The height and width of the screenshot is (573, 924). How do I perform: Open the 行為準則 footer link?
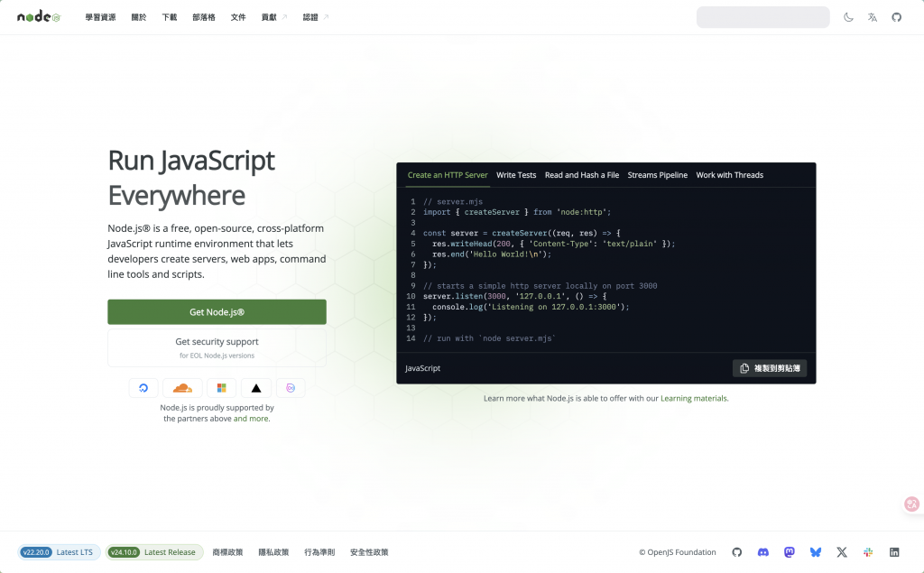click(319, 552)
